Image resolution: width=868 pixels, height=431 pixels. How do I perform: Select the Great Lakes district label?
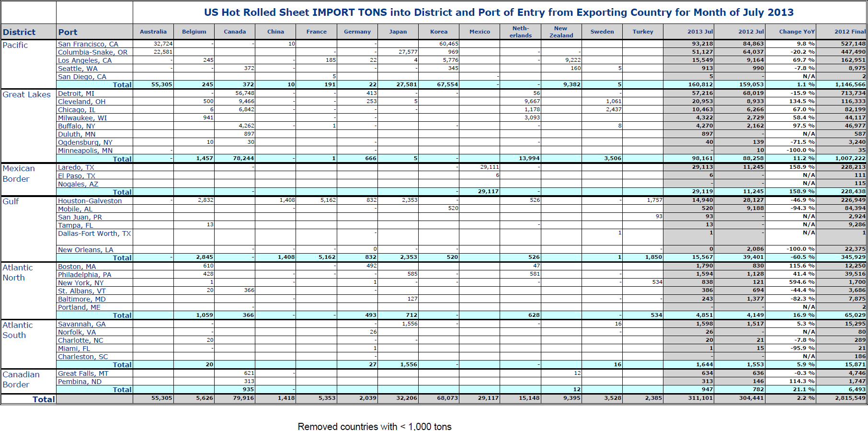(x=26, y=94)
